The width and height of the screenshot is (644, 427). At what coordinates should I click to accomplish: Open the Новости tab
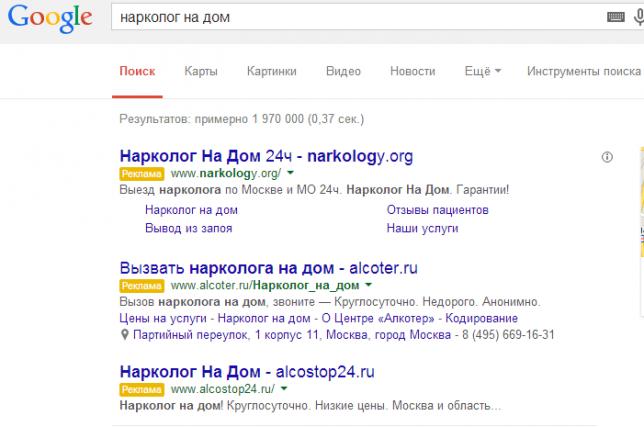pos(413,71)
